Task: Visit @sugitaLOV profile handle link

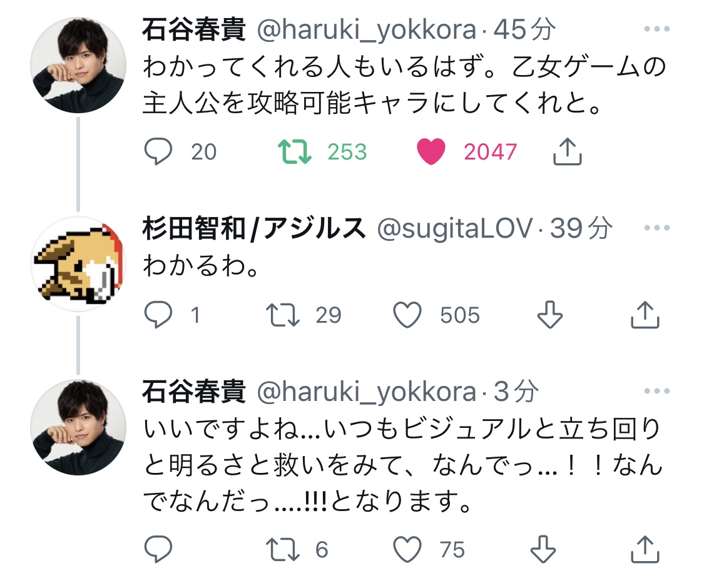Action: click(x=455, y=230)
